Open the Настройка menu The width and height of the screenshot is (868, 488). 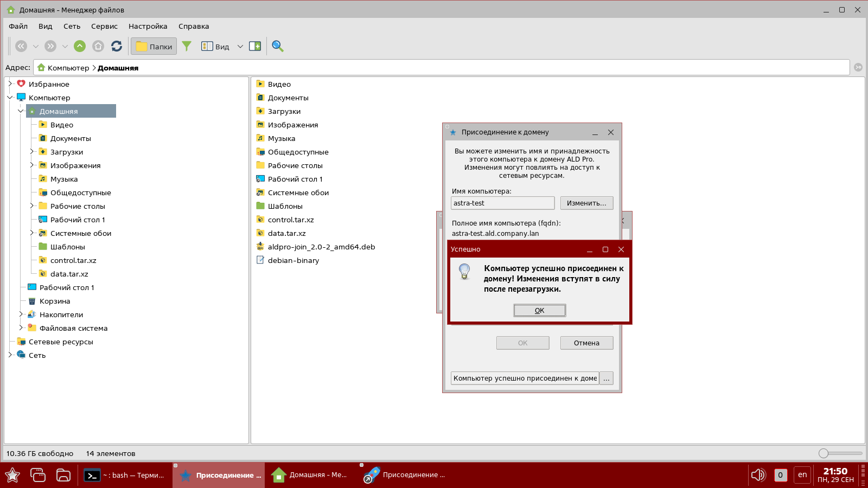pyautogui.click(x=148, y=26)
